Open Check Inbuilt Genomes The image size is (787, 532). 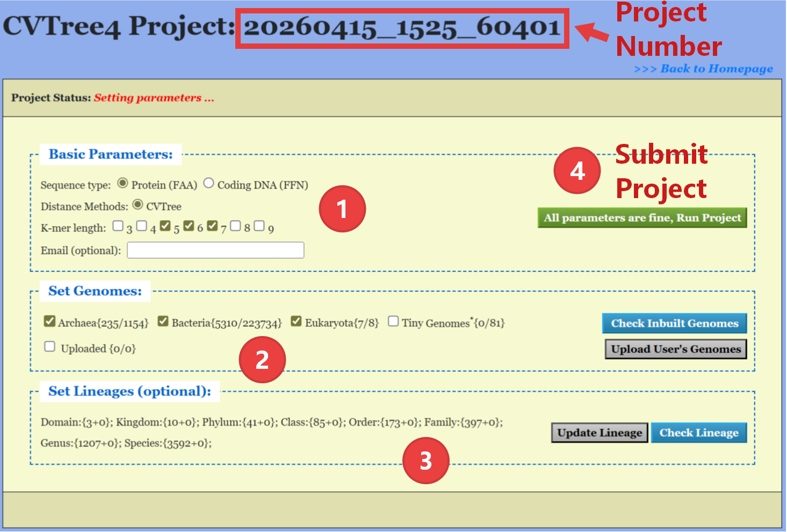(x=674, y=323)
